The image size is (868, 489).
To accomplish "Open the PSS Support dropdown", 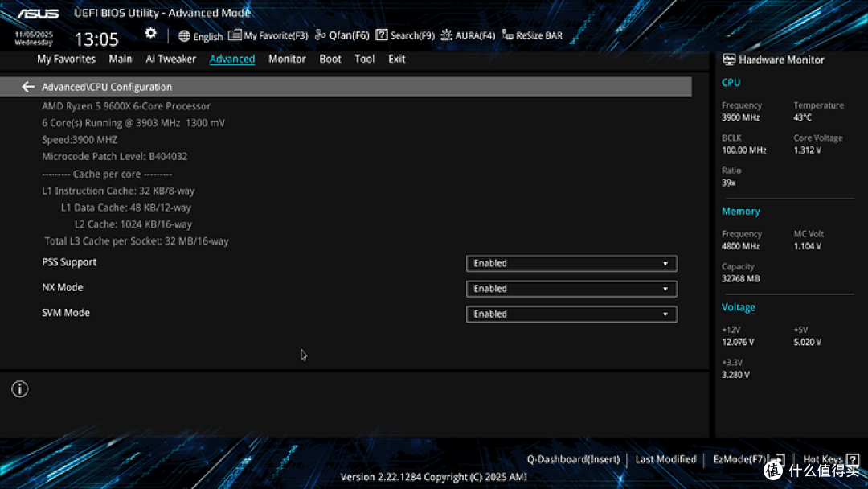I will coord(571,263).
